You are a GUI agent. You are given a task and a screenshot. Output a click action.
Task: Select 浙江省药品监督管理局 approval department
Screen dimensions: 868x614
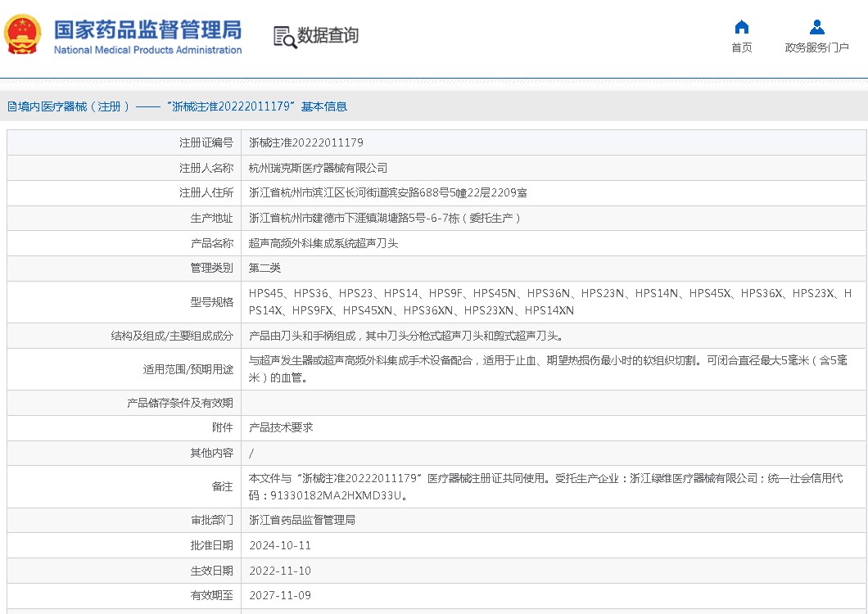point(301,520)
